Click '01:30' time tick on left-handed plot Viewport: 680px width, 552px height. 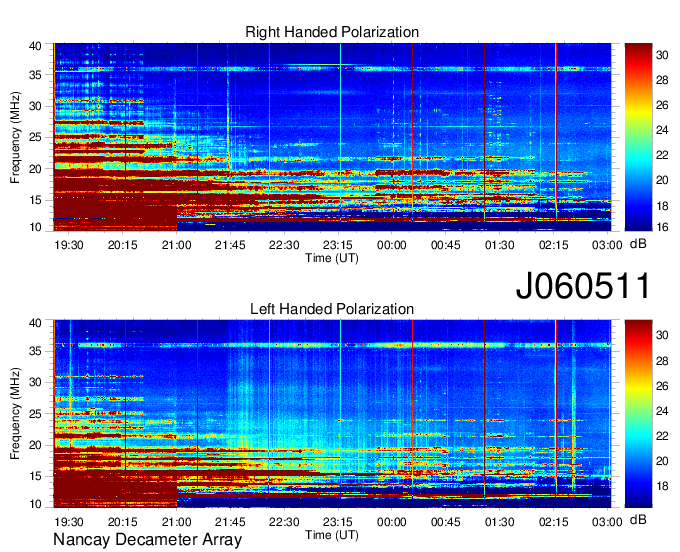[x=500, y=522]
